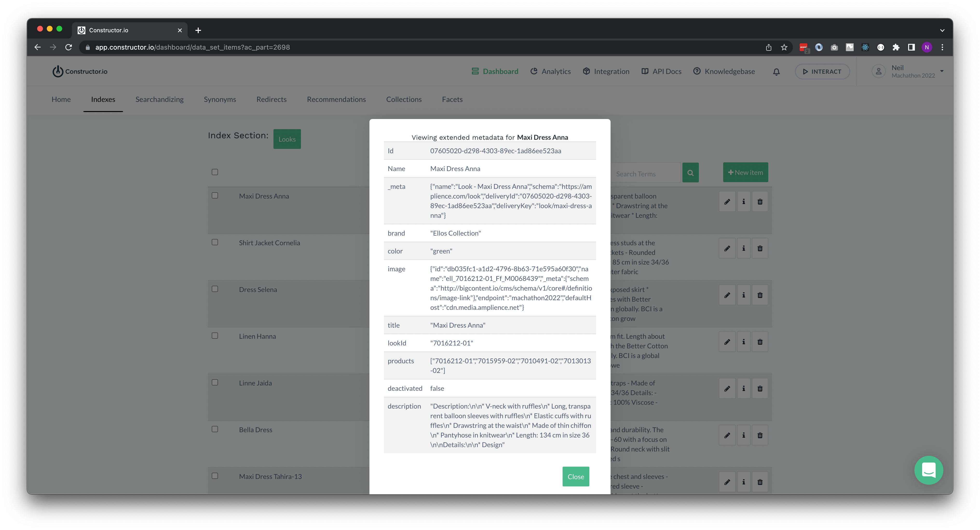
Task: Open the Analytics section
Action: pos(551,71)
